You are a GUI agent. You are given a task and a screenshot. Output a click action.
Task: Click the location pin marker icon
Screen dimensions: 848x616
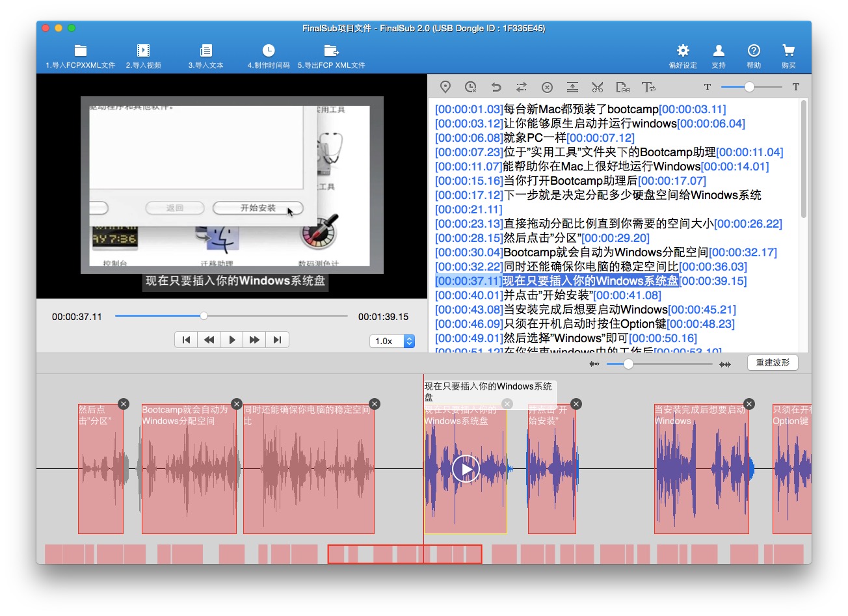pyautogui.click(x=445, y=87)
